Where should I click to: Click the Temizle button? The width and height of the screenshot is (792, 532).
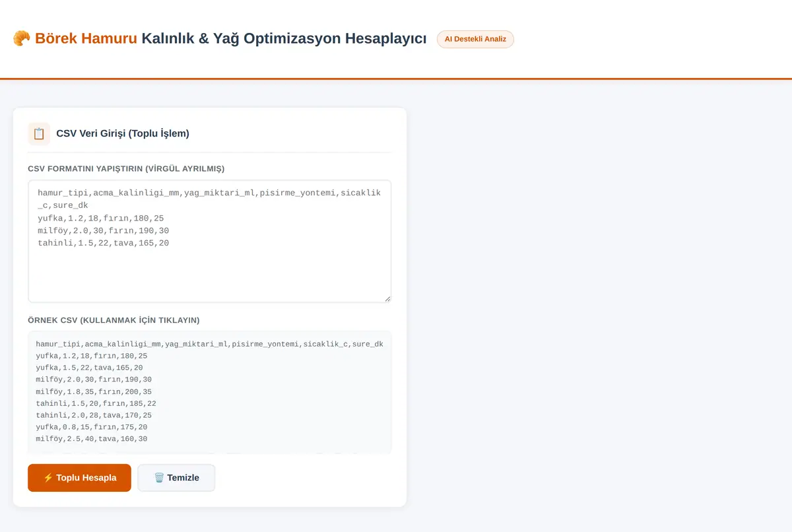click(176, 478)
